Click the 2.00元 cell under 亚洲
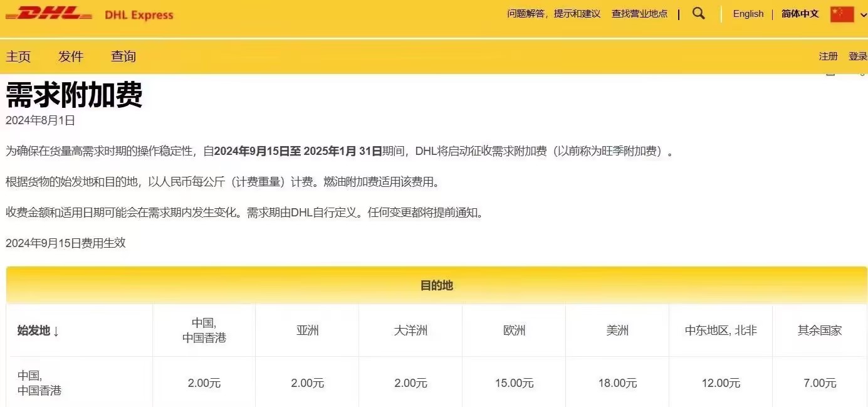The height and width of the screenshot is (407, 868). [307, 383]
